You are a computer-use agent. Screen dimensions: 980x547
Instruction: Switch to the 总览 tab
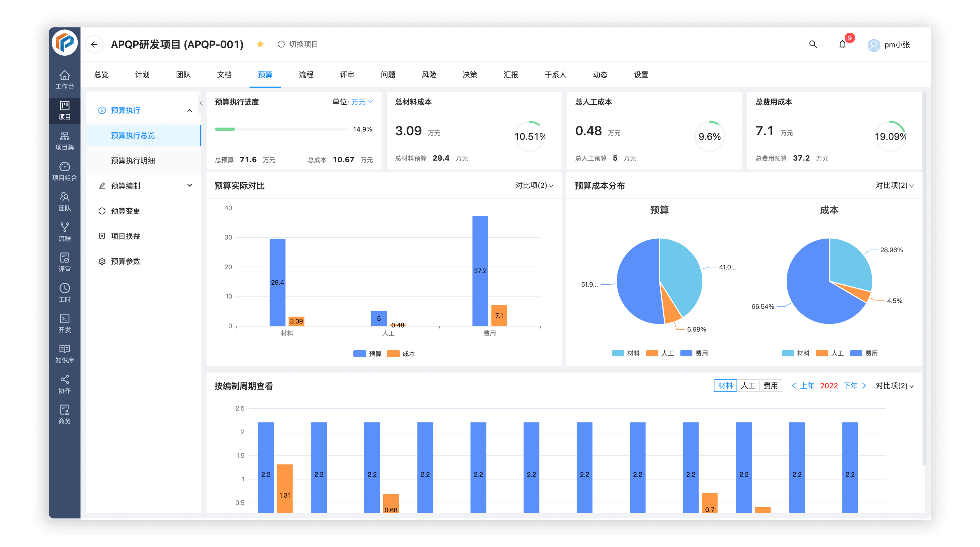click(x=101, y=75)
